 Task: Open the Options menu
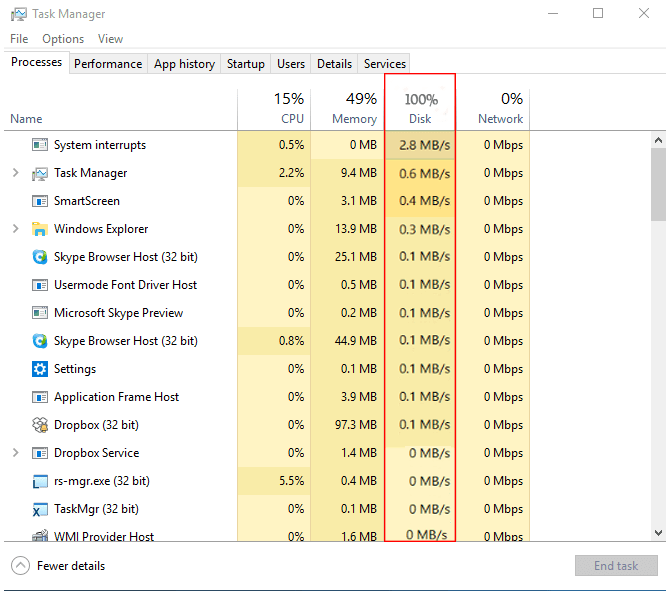(63, 39)
